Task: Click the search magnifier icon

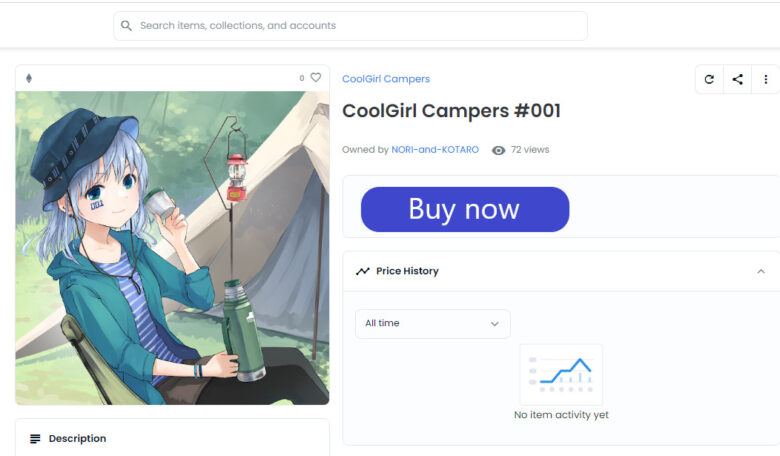Action: [126, 25]
